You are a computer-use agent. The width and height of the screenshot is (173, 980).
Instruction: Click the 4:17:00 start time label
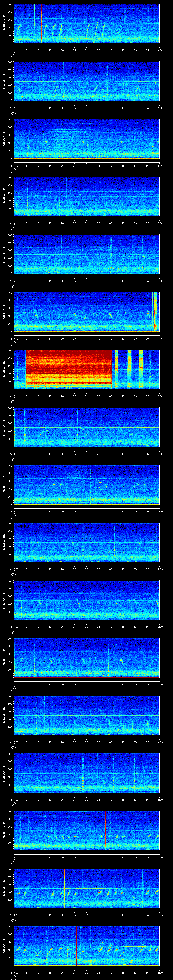pyautogui.click(x=14, y=972)
